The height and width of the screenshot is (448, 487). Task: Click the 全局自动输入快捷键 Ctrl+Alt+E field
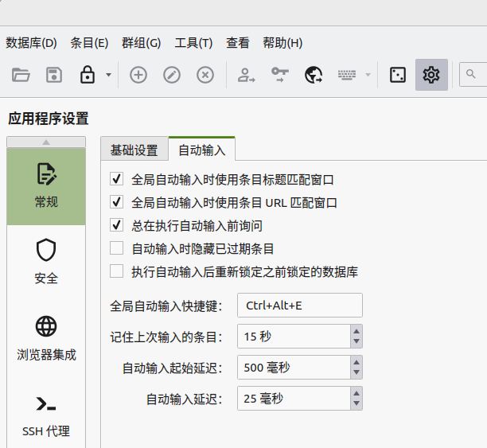[x=300, y=306]
